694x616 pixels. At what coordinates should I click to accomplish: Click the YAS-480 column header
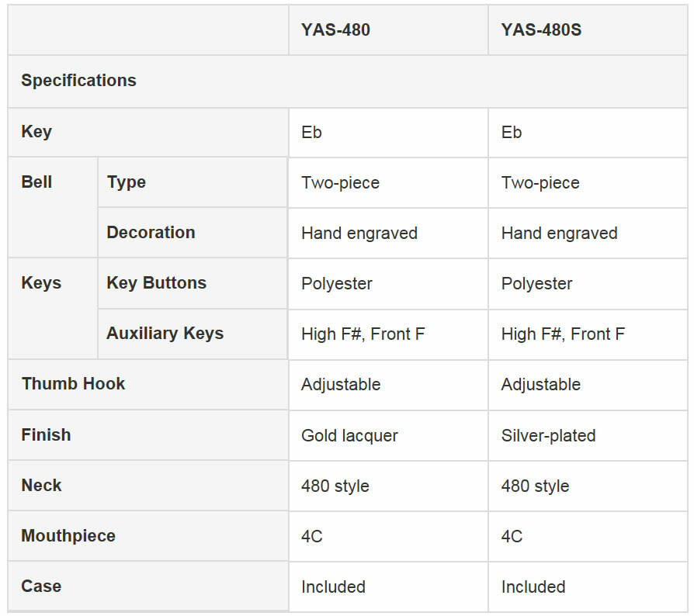click(x=335, y=30)
